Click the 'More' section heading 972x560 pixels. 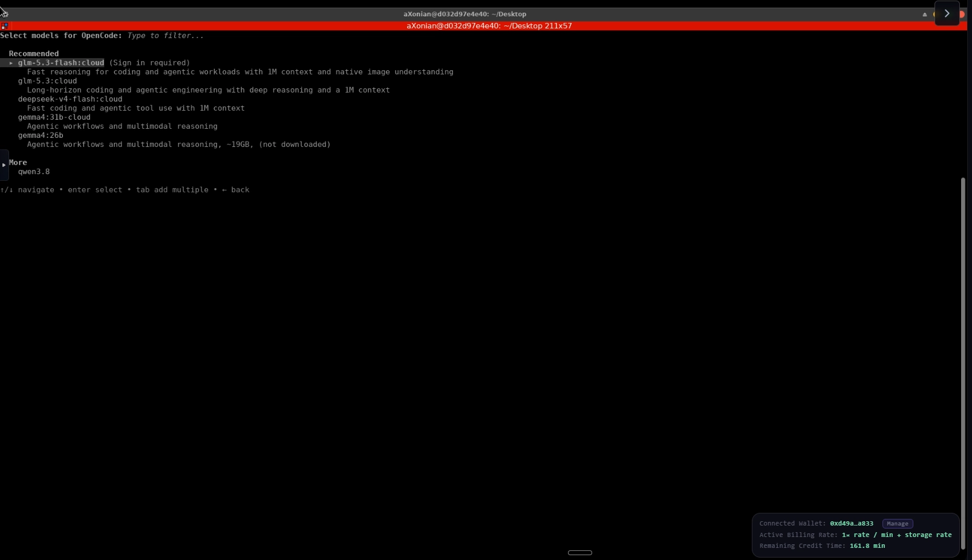pos(18,163)
